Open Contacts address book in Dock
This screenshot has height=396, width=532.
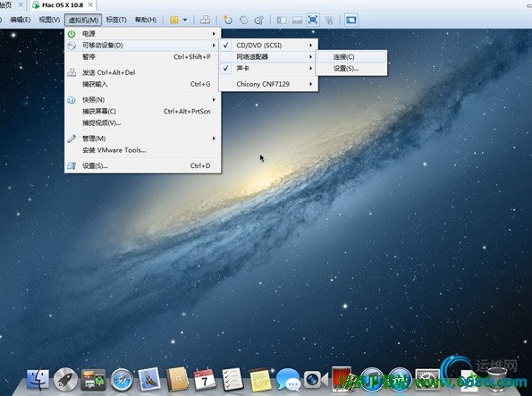(177, 379)
